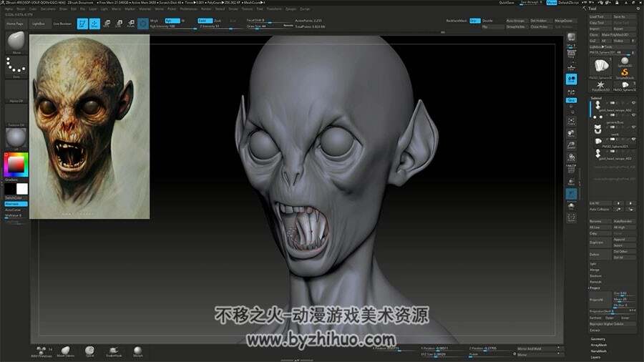644x362 pixels.
Task: Open the Document menu
Action: [48, 9]
